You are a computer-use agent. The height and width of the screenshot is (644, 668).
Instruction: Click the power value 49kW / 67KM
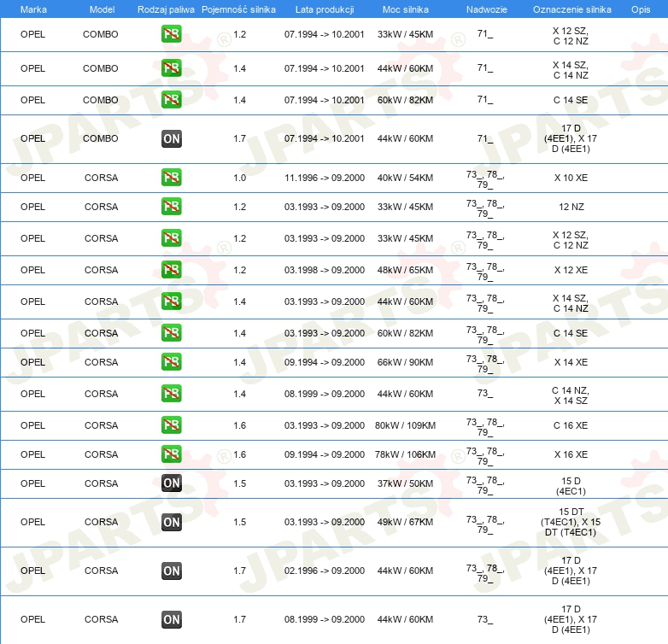[x=405, y=522]
